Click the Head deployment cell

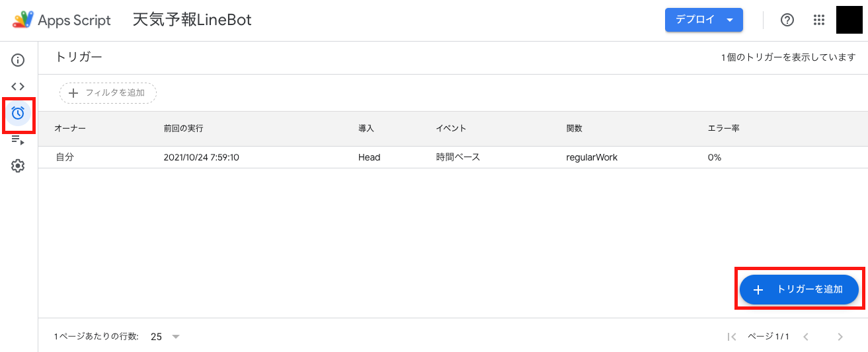tap(369, 157)
